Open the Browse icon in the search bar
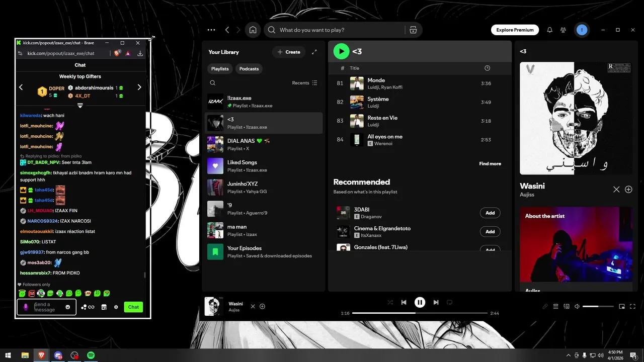This screenshot has height=362, width=644. click(x=413, y=30)
